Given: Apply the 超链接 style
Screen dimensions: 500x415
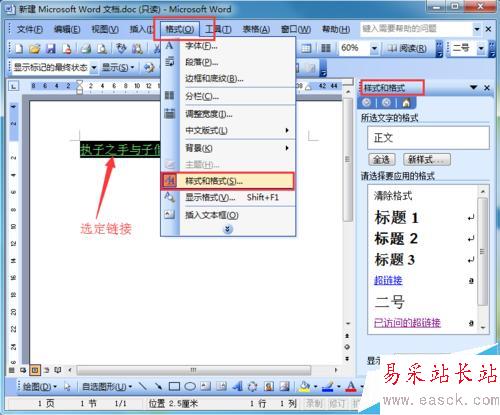Looking at the screenshot, I should point(388,281).
